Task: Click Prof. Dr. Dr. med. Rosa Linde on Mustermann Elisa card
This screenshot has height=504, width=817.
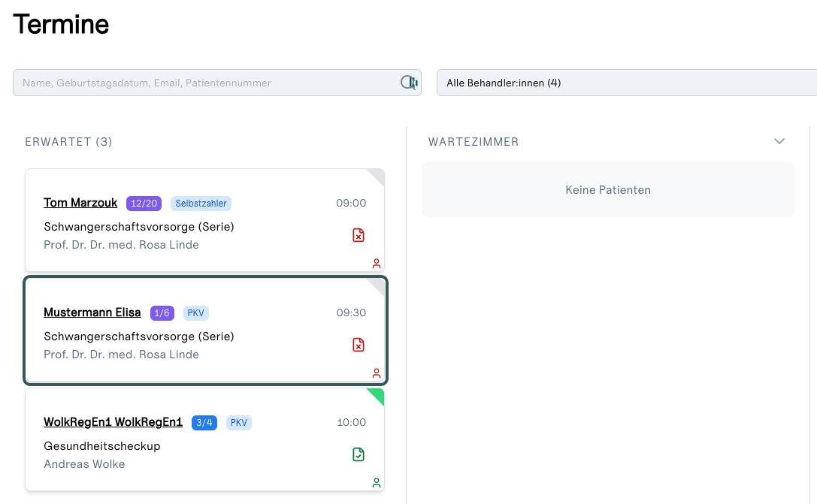Action: click(x=122, y=355)
